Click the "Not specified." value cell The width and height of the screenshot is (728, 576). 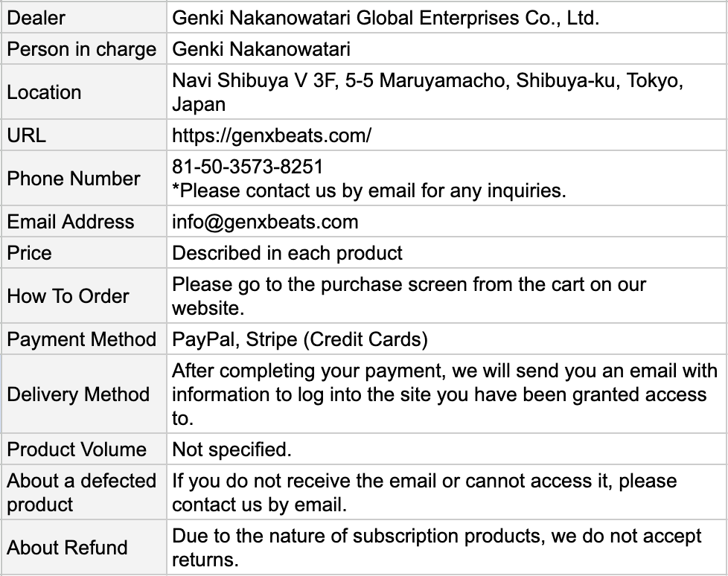coord(232,449)
